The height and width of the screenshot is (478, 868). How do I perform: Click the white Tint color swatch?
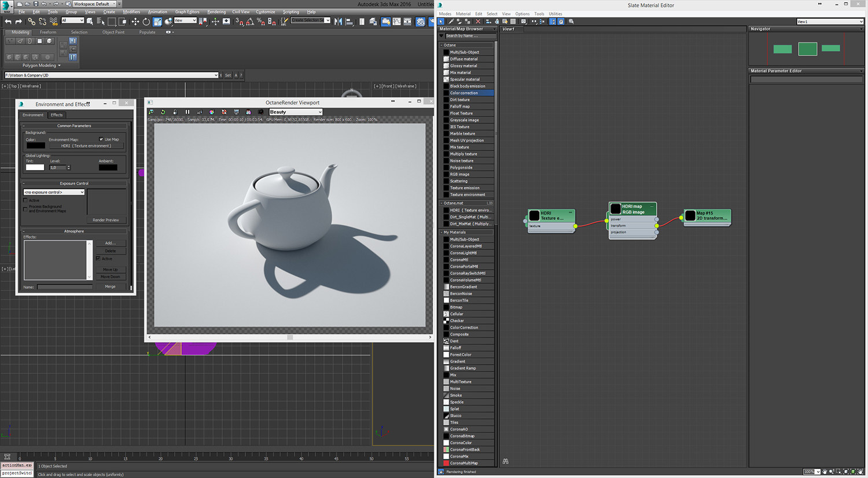click(35, 167)
